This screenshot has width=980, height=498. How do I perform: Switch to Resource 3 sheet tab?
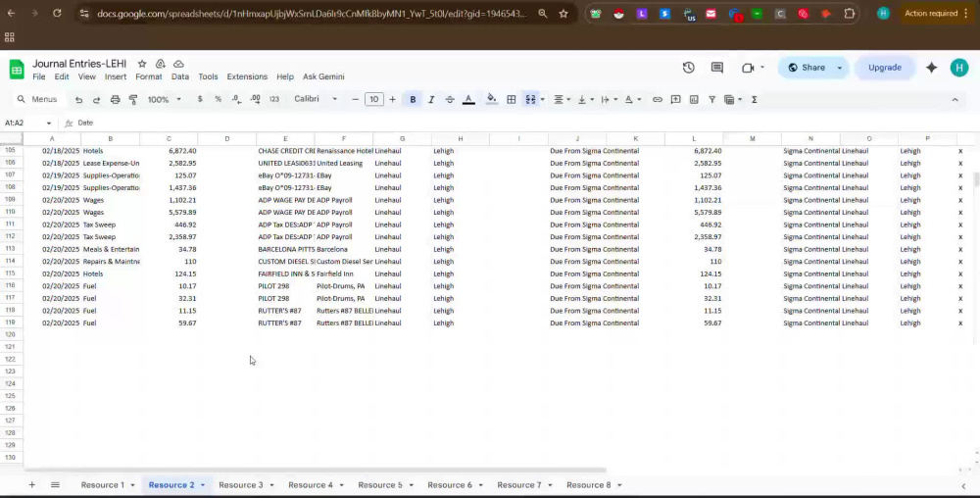point(241,485)
